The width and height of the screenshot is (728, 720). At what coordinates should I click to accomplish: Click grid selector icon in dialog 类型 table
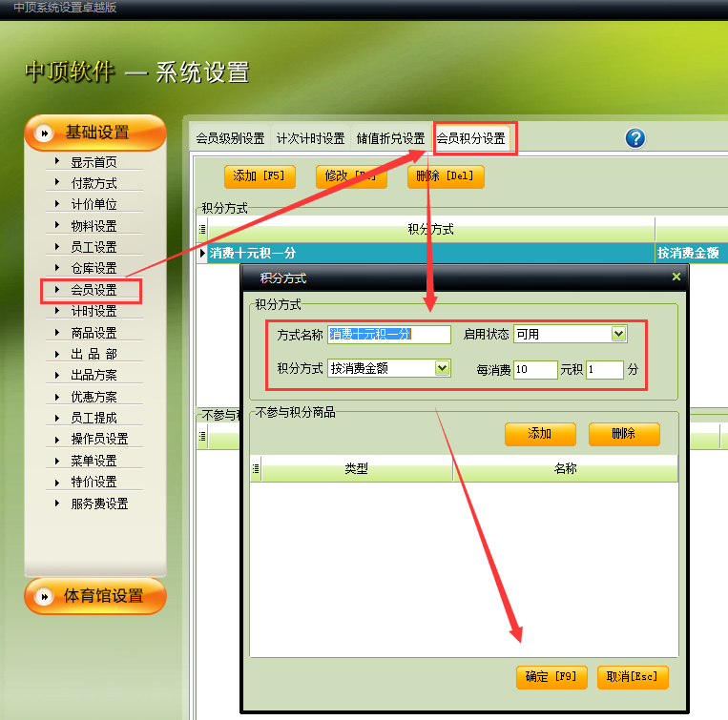click(256, 468)
